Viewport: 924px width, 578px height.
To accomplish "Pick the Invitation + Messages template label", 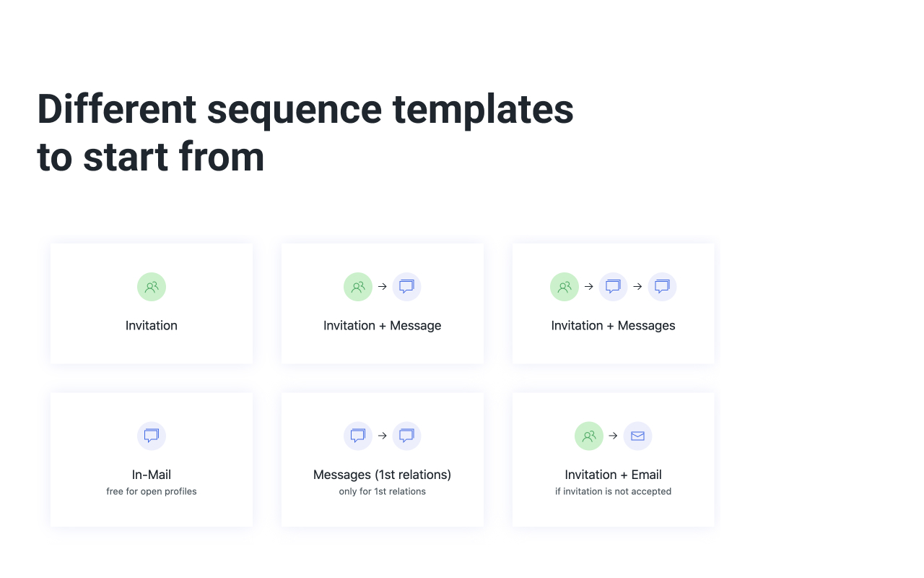I will pos(613,326).
